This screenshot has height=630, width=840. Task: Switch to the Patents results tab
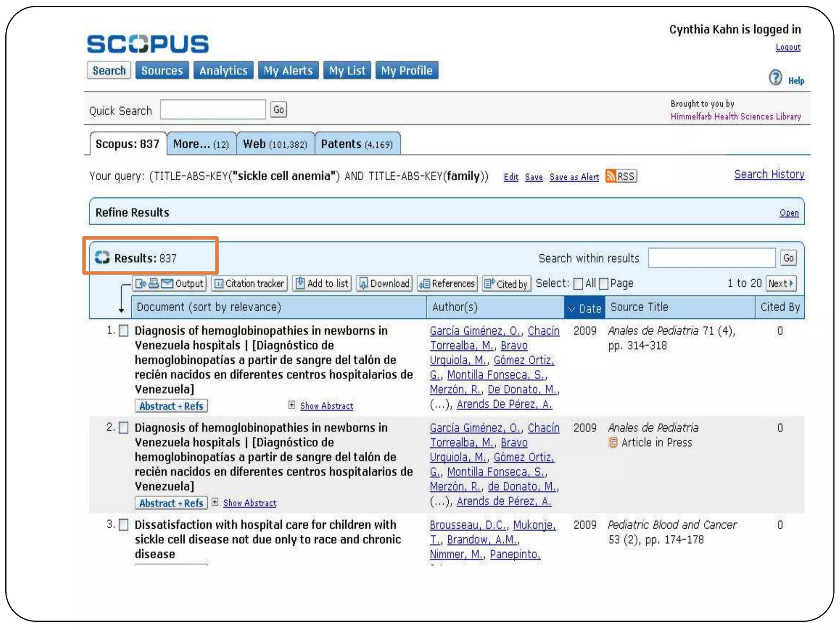point(357,144)
